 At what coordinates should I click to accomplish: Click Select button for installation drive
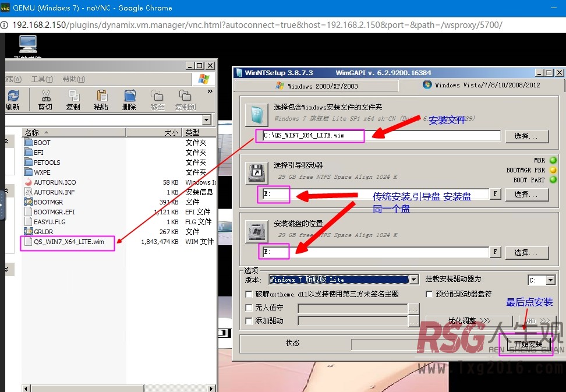coord(526,253)
